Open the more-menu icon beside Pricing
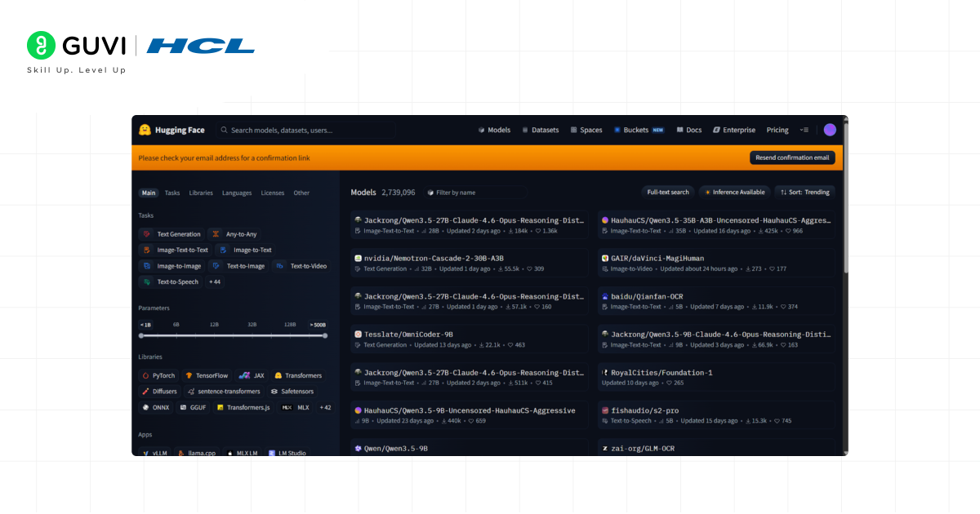This screenshot has height=514, width=980. 804,130
